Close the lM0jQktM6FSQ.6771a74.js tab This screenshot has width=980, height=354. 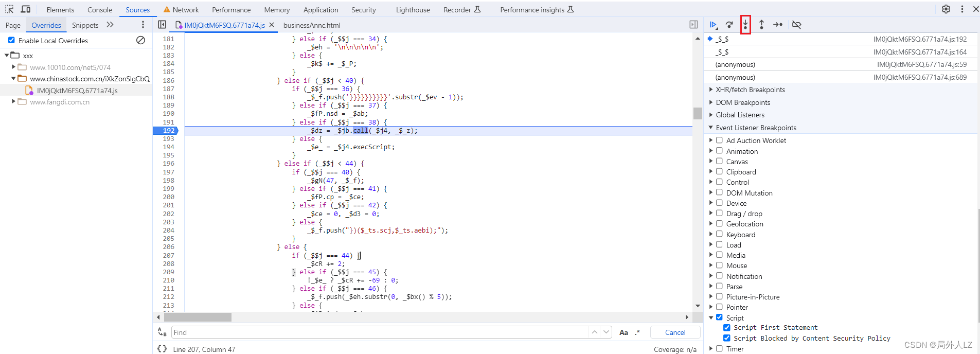coord(272,25)
